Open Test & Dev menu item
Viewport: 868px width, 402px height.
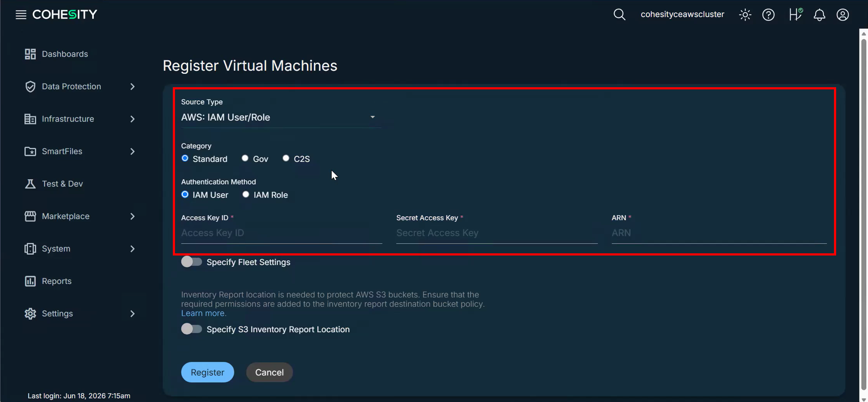tap(62, 184)
